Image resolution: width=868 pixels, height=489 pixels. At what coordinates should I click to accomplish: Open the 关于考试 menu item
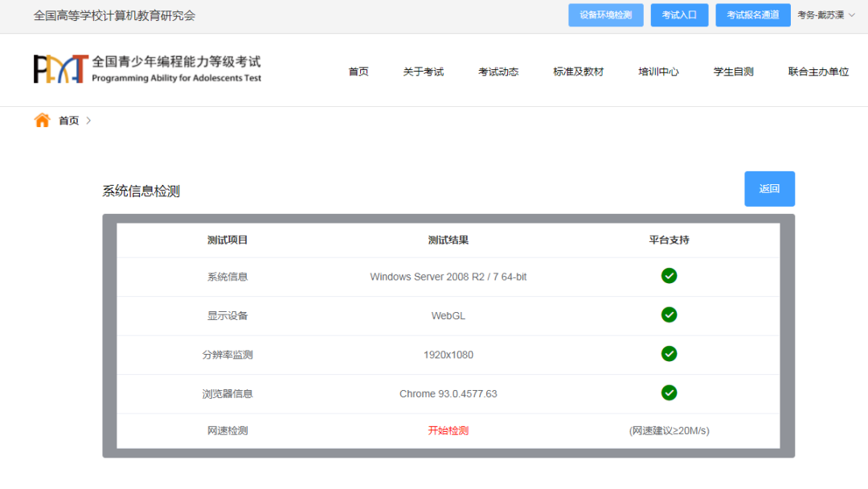tap(424, 72)
